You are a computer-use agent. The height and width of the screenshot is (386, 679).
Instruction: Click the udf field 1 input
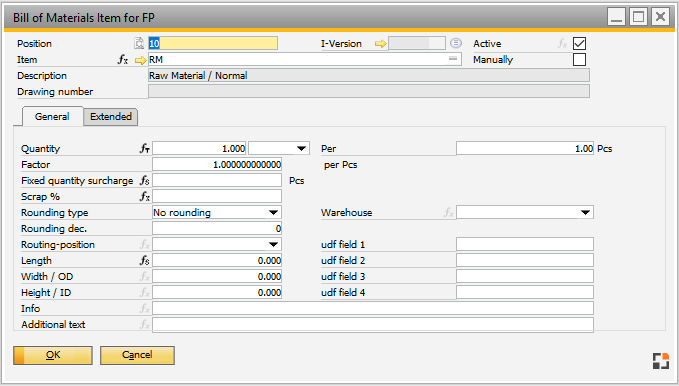click(525, 245)
